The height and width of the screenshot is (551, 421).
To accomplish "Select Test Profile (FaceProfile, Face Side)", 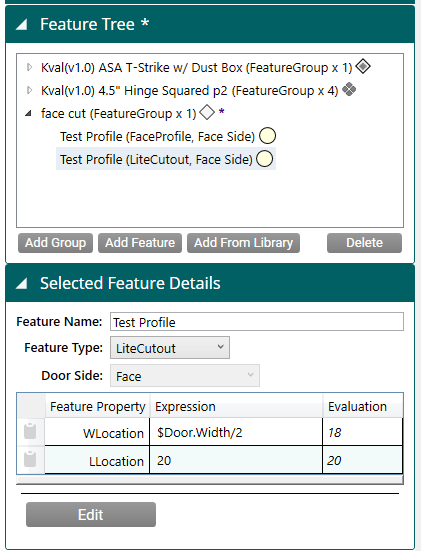I will pyautogui.click(x=157, y=136).
